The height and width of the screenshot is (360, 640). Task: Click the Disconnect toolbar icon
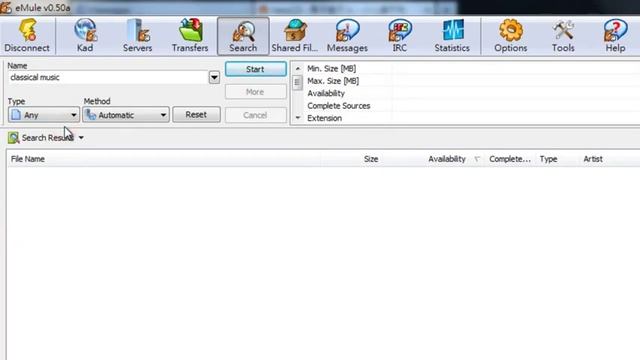(27, 36)
